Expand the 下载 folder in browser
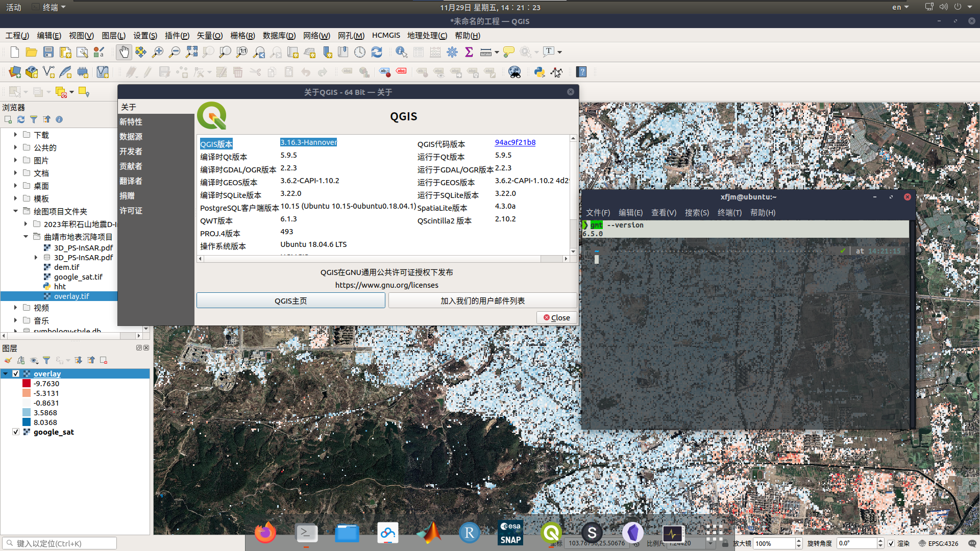Viewport: 980px width, 551px height. click(15, 135)
